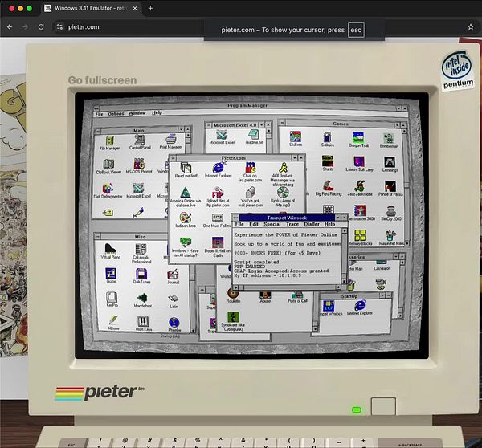The height and width of the screenshot is (448, 482).
Task: Open the Read me first icon
Action: coord(186,170)
